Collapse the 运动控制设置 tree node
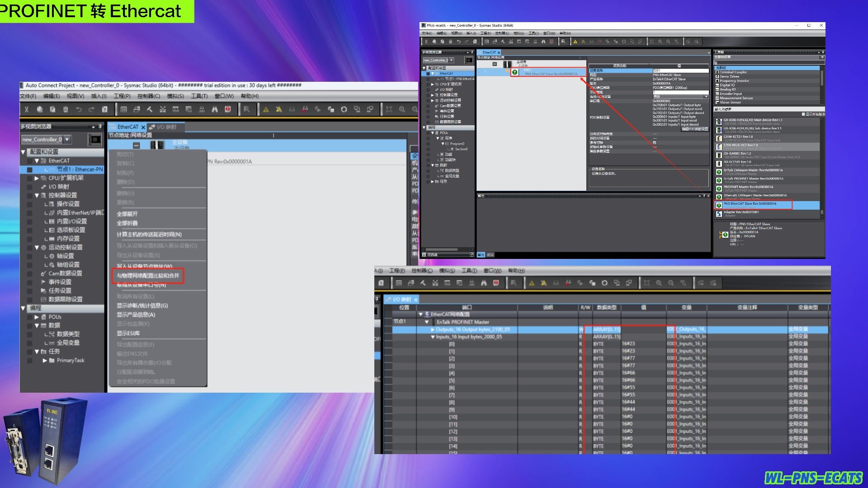Viewport: 868px width, 488px height. click(37, 248)
